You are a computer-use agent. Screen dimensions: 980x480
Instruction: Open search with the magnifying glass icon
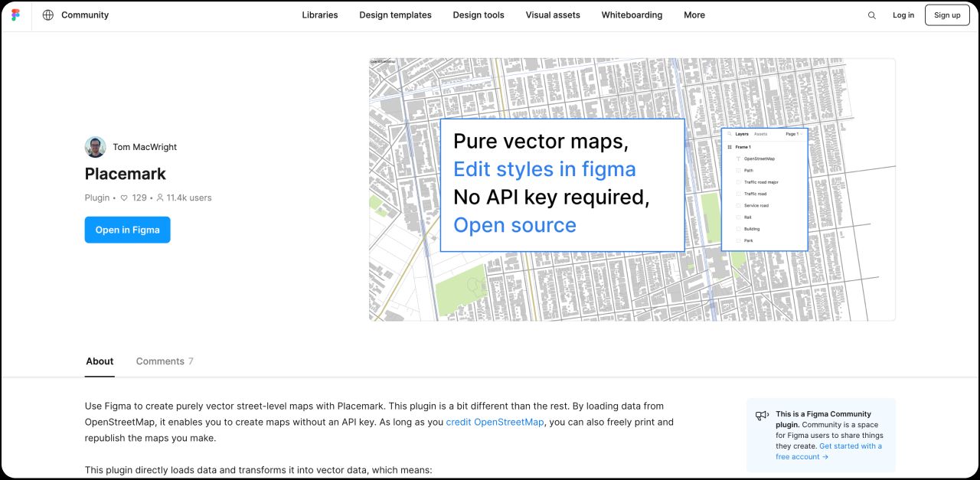871,15
